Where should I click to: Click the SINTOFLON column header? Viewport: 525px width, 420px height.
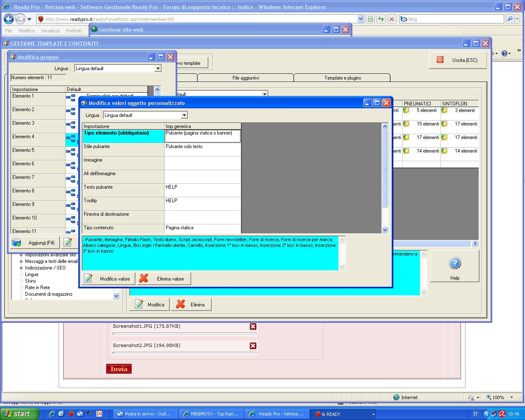point(459,103)
